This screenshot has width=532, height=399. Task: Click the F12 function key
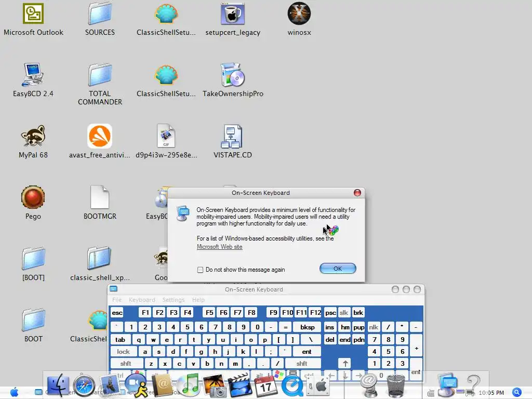coord(315,312)
